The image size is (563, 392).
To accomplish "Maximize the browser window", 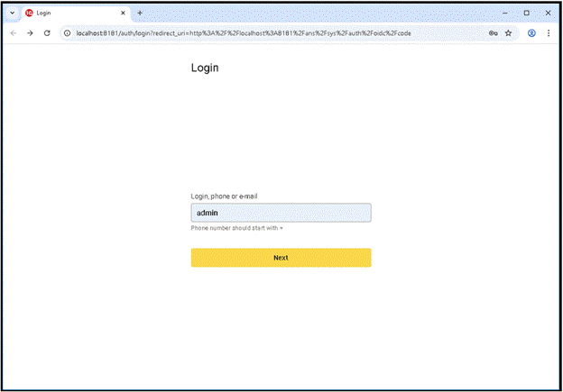I will pos(527,14).
